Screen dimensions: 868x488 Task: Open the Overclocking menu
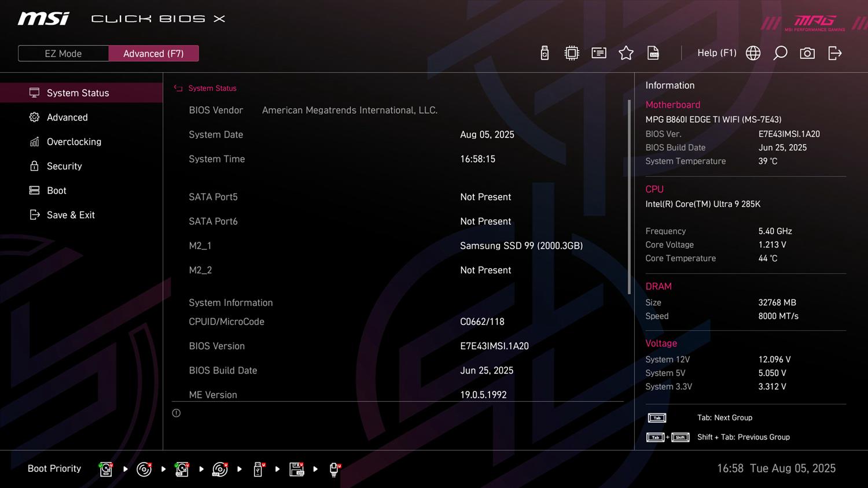point(73,142)
